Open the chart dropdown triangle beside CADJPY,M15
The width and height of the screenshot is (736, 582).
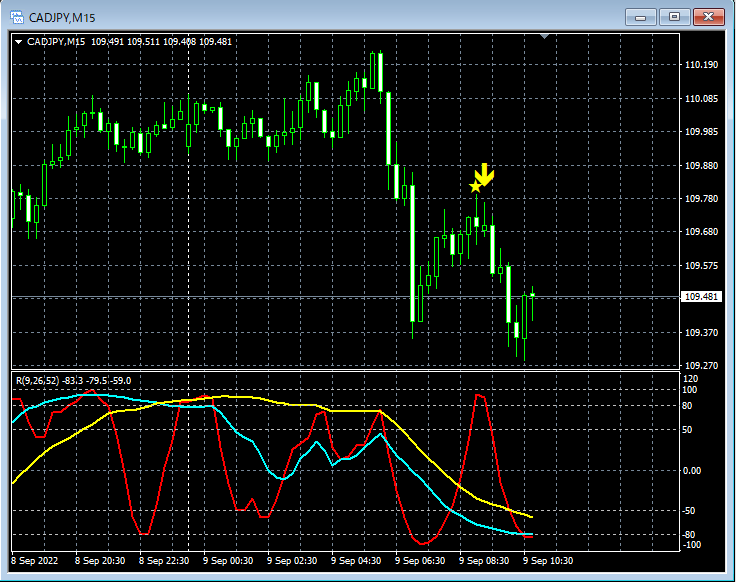point(18,42)
